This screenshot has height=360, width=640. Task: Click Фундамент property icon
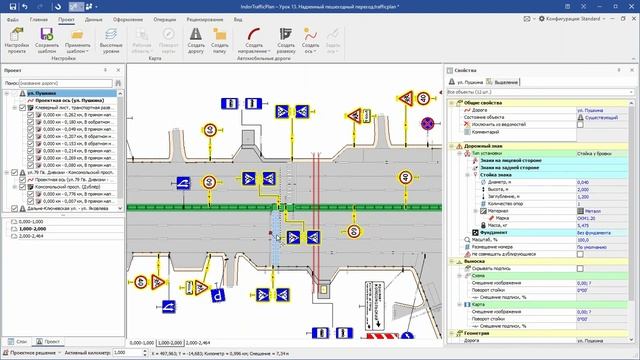tap(475, 233)
